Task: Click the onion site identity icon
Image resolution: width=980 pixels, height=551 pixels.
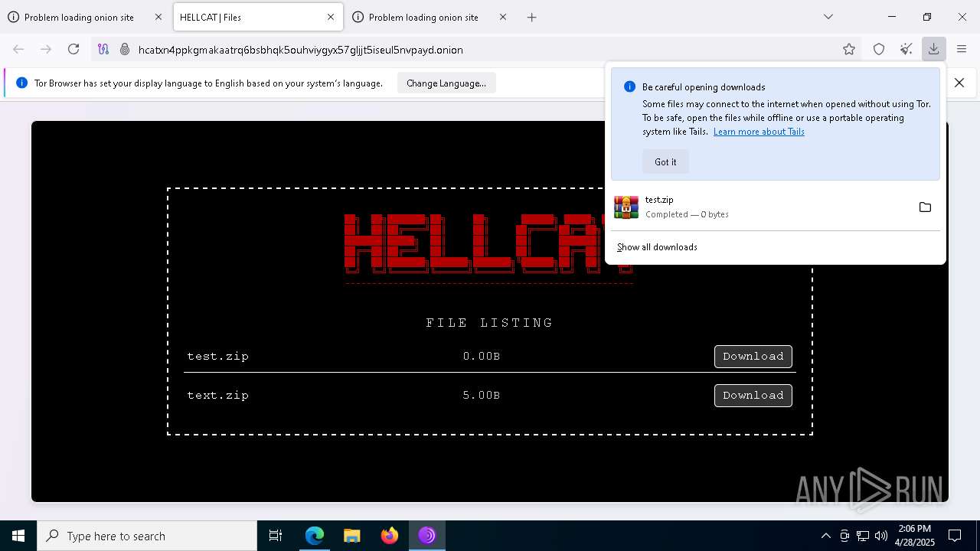Action: [125, 49]
